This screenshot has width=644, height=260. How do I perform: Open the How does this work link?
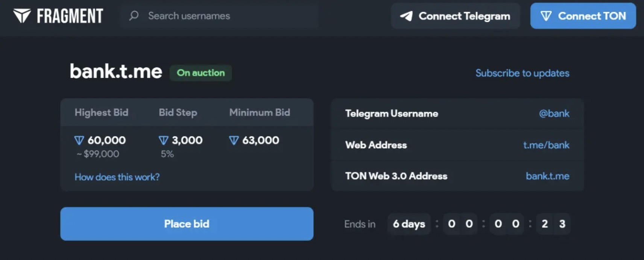(x=117, y=177)
